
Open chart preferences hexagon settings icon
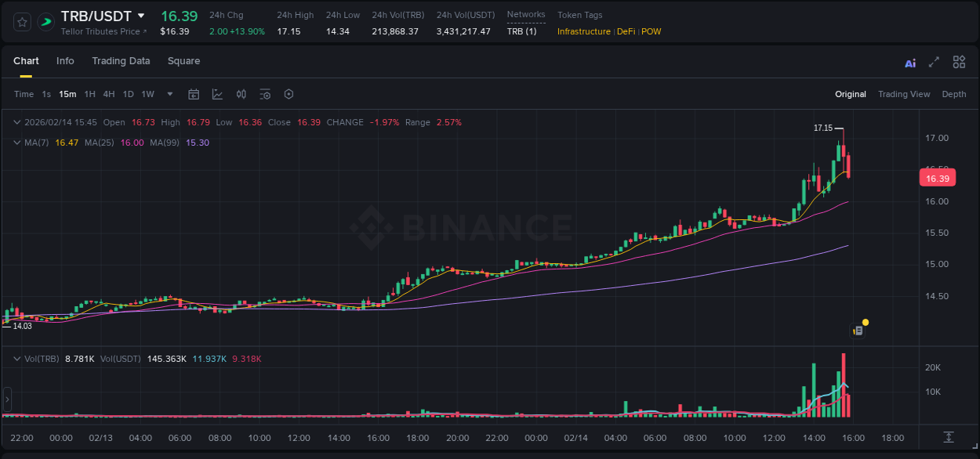[289, 94]
